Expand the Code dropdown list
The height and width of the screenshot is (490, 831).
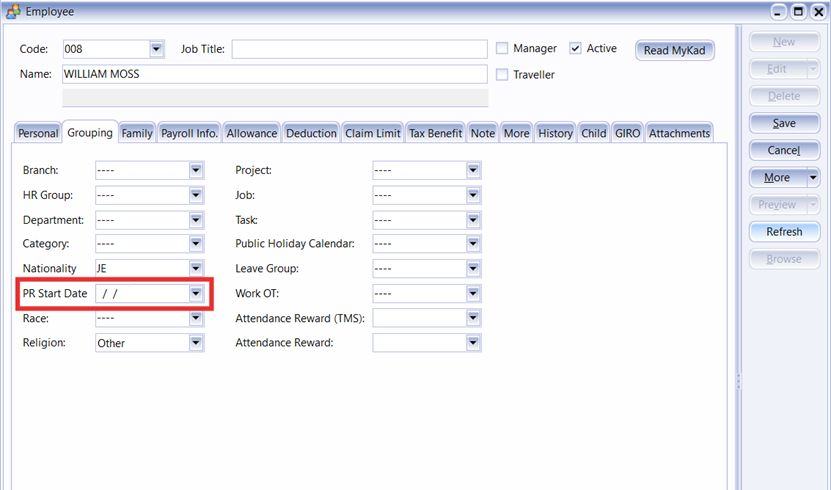coord(156,49)
